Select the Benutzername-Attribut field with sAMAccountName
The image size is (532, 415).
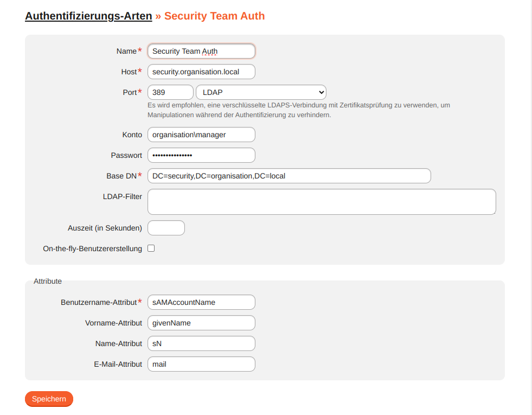point(201,302)
